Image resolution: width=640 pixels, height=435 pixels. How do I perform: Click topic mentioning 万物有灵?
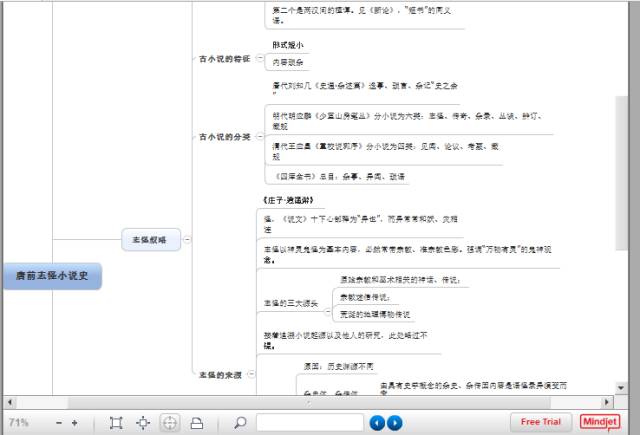click(407, 254)
